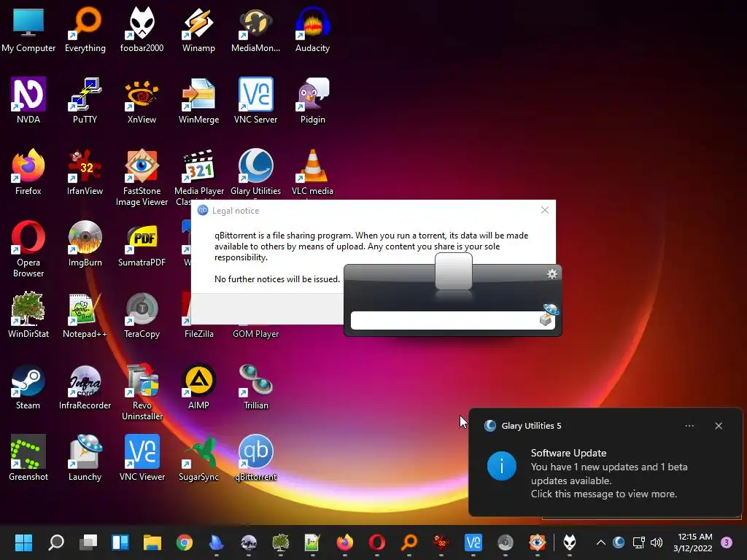Screen dimensions: 747x560
Task: Select the Firefox desktop icon
Action: 28,171
